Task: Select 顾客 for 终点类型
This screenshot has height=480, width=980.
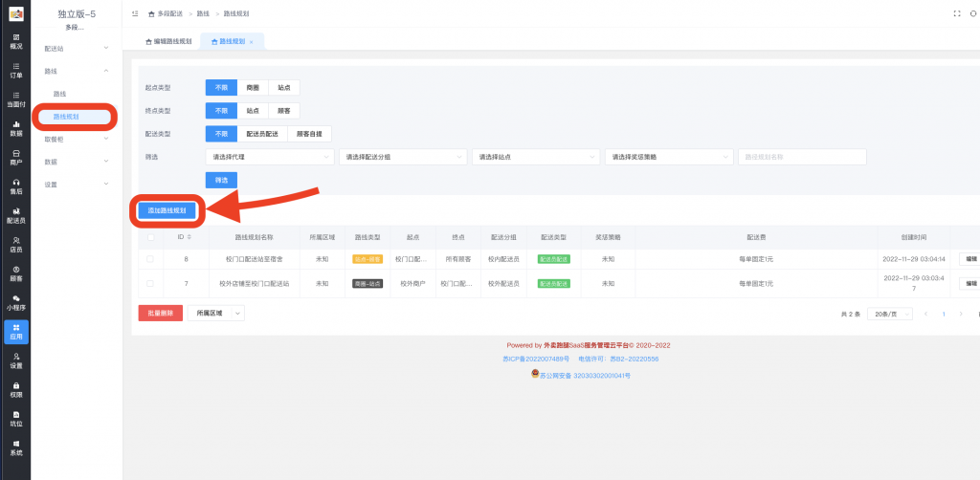Action: tap(283, 111)
